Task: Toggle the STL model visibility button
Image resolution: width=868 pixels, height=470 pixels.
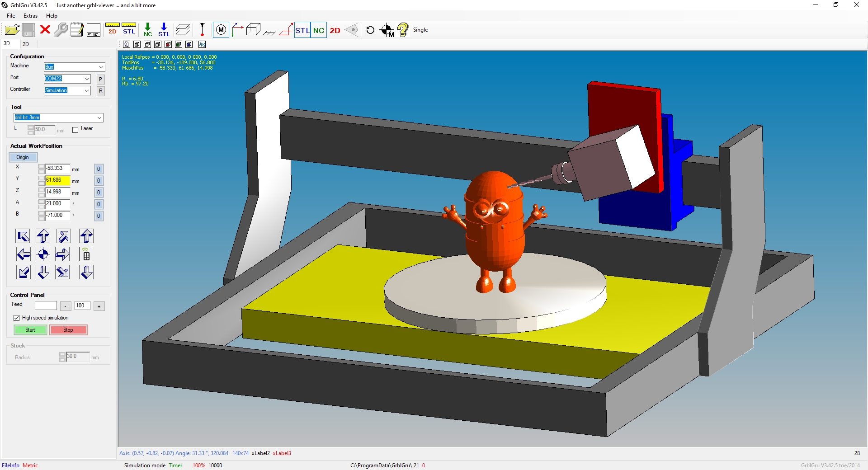Action: pyautogui.click(x=302, y=30)
